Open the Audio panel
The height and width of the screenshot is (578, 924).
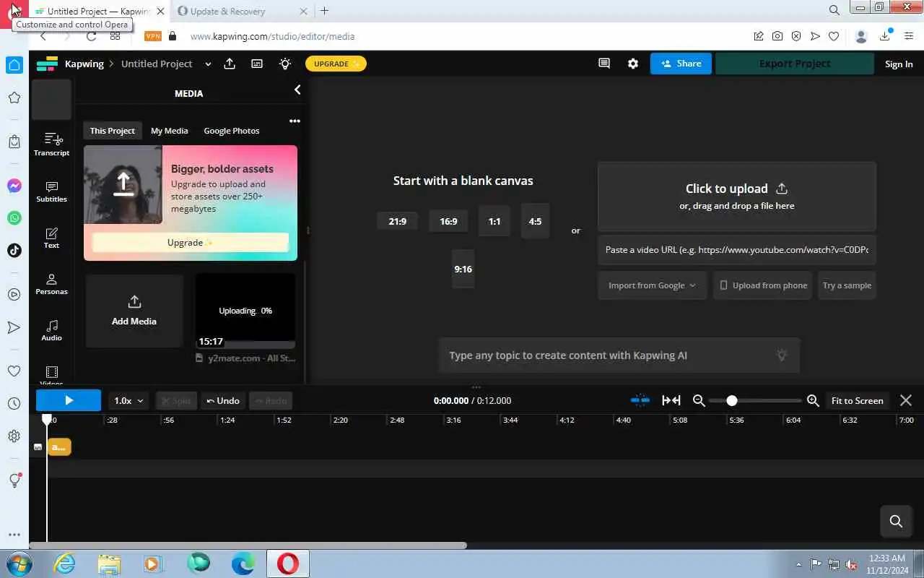51,330
